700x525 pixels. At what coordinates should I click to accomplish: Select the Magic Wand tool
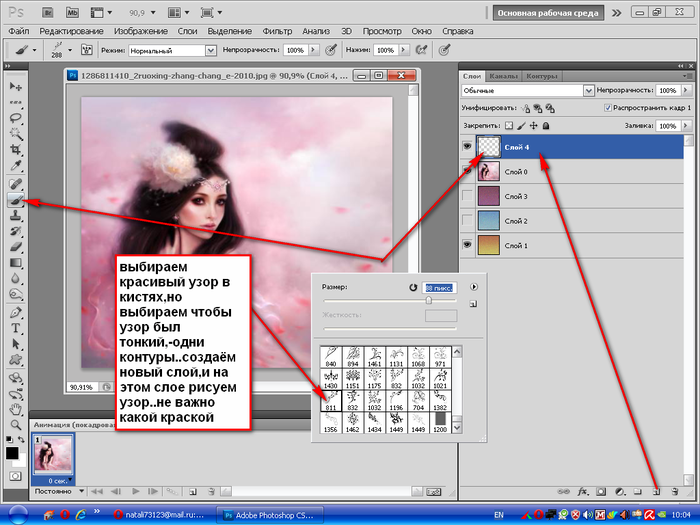coord(16,133)
